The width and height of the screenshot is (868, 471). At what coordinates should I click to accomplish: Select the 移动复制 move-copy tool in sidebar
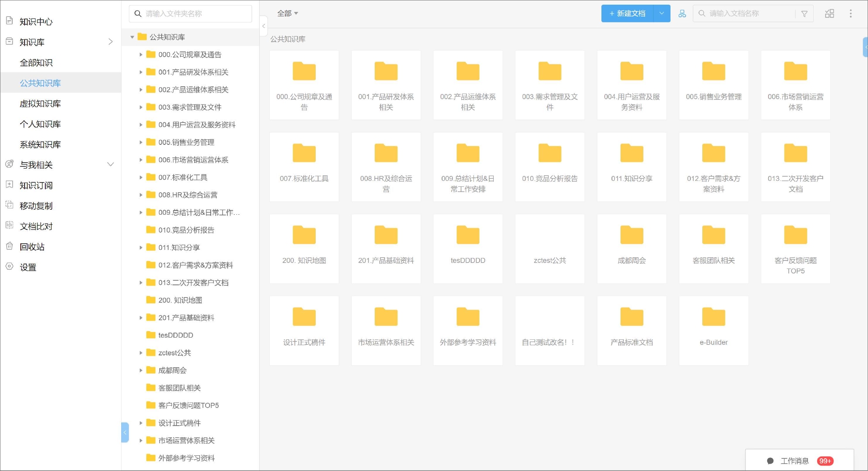(x=35, y=205)
